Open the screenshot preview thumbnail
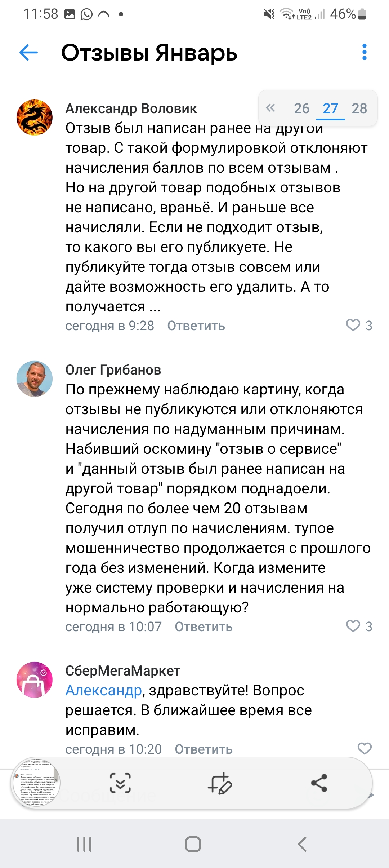This screenshot has width=389, height=868. point(36,783)
